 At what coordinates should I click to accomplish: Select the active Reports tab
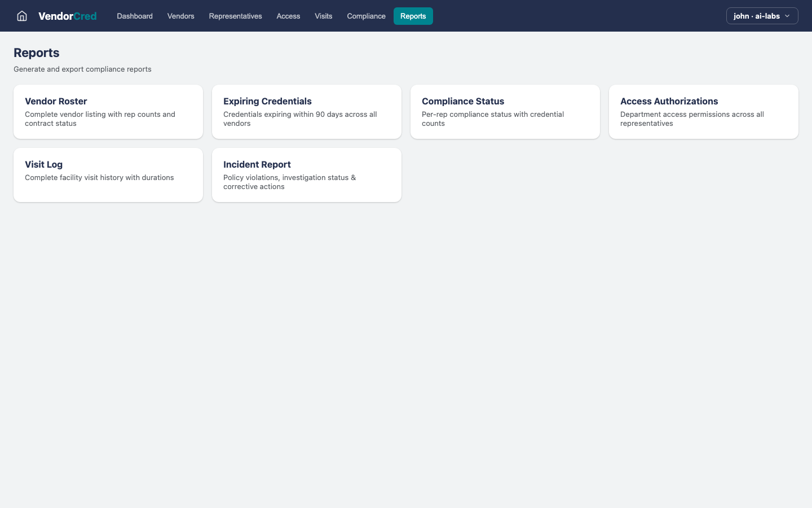[x=413, y=16]
